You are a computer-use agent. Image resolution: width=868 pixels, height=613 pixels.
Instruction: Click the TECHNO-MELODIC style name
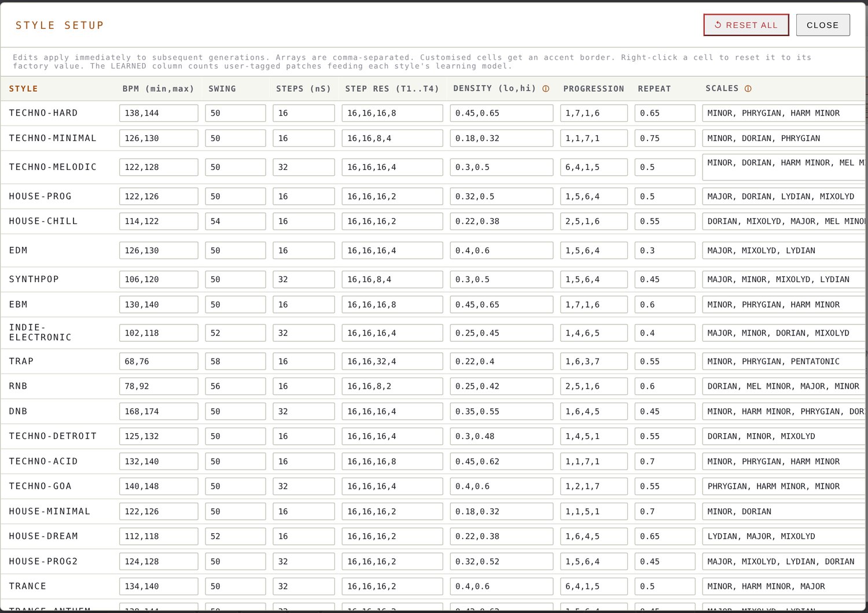pos(53,167)
